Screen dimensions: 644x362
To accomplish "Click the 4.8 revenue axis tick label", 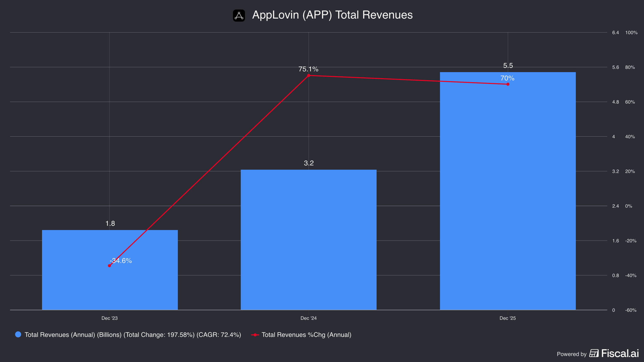I will point(616,102).
